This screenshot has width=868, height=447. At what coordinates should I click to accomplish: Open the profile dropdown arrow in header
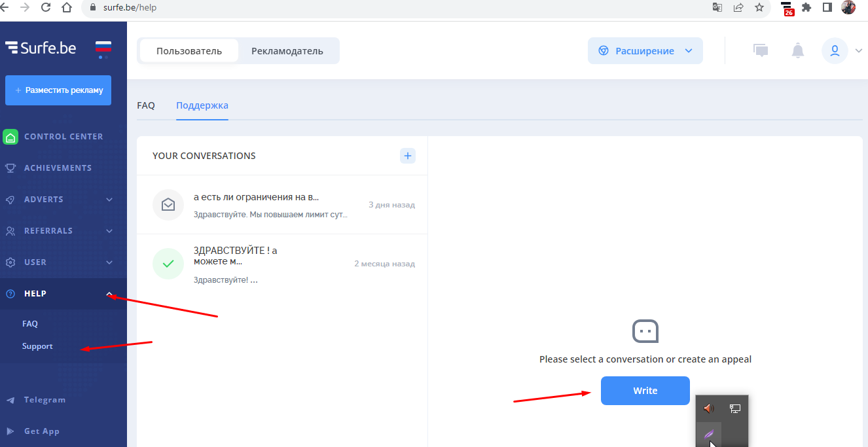point(859,51)
